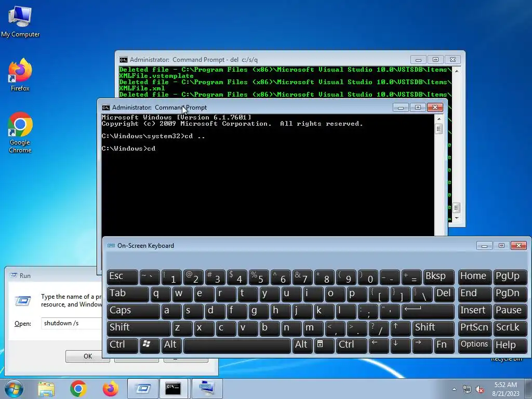Screen dimensions: 532x399
Task: Click the space bar key
Action: coord(237,345)
